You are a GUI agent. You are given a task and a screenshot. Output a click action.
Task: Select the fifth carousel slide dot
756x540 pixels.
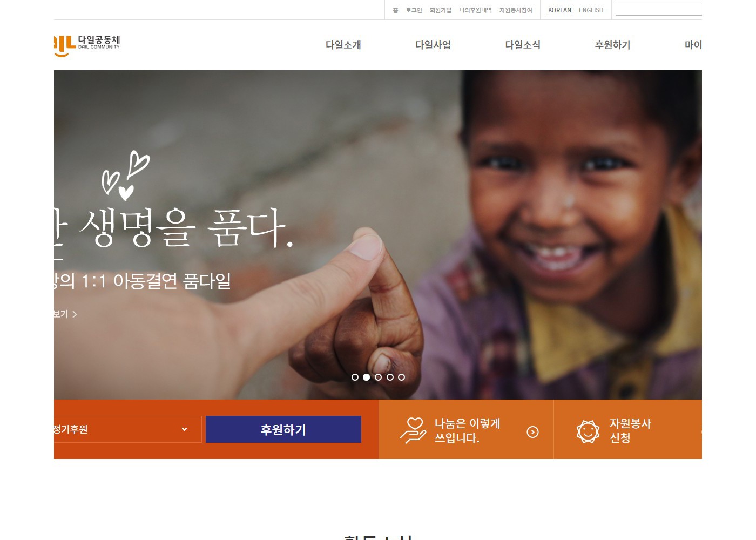point(401,377)
